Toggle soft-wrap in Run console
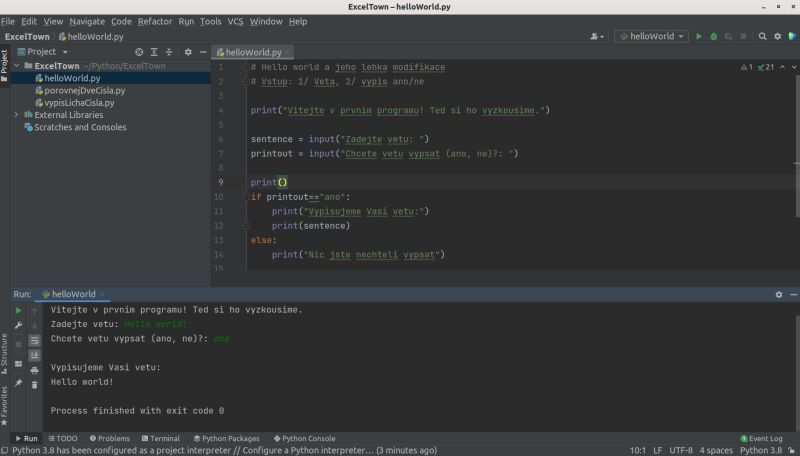Screen dimensions: 800x456 point(34,340)
